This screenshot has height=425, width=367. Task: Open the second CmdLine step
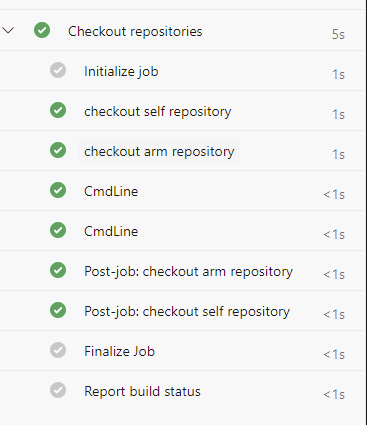[183, 231]
